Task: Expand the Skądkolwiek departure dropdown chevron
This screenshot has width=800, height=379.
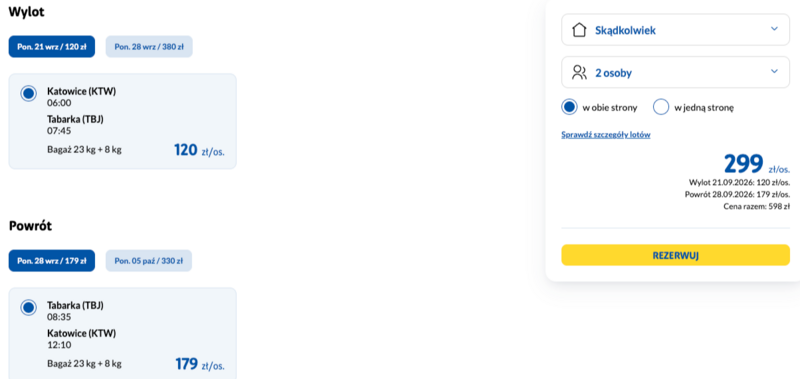Action: 774,29
